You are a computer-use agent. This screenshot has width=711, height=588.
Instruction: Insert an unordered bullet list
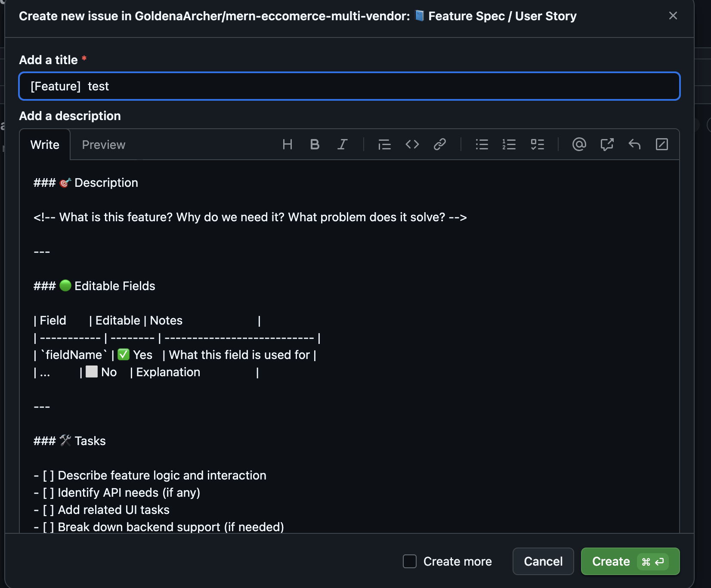pos(482,145)
